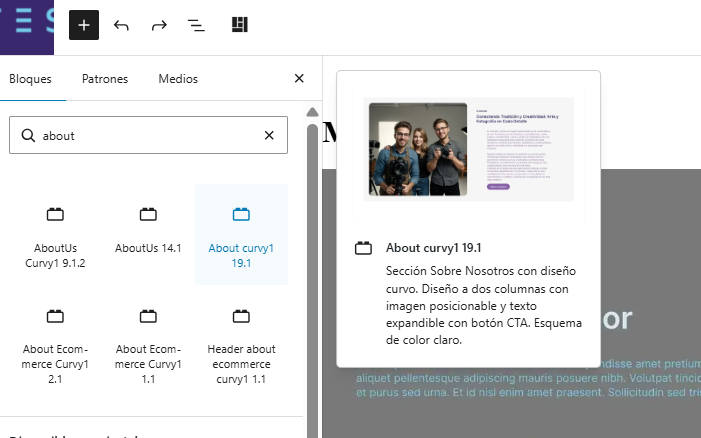The width and height of the screenshot is (701, 438).
Task: Undo the last change
Action: pos(122,25)
